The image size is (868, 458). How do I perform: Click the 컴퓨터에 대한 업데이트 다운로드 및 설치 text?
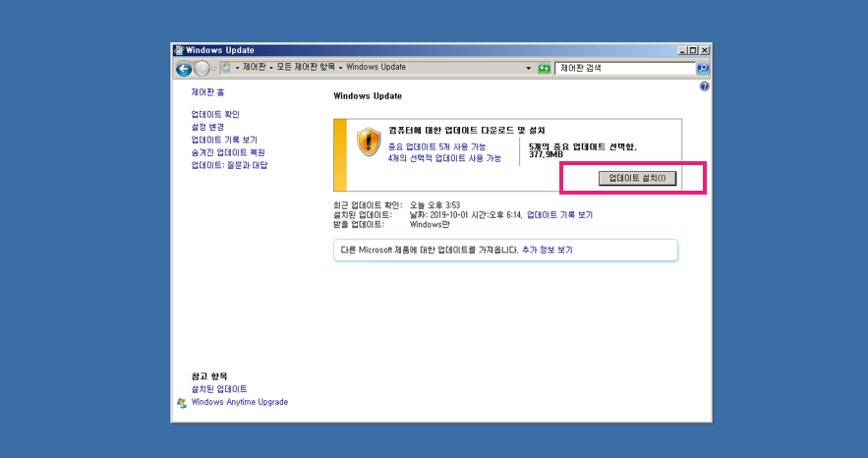point(467,131)
